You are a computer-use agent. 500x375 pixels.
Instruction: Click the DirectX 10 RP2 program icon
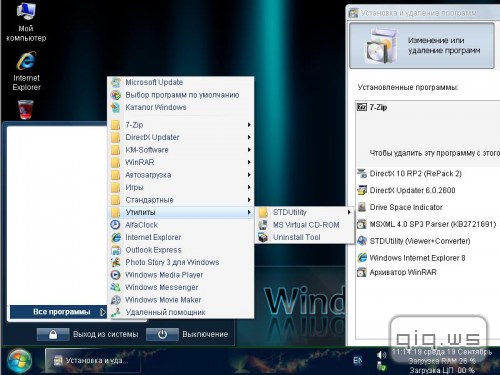[362, 173]
